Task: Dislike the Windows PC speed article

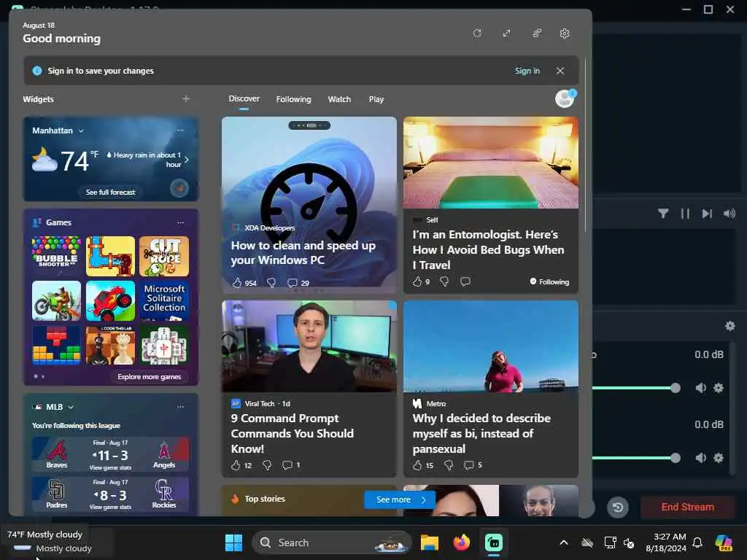Action: click(271, 283)
